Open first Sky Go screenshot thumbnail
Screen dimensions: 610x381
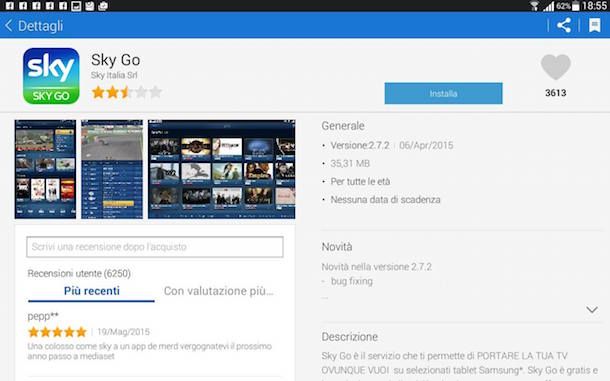46,169
